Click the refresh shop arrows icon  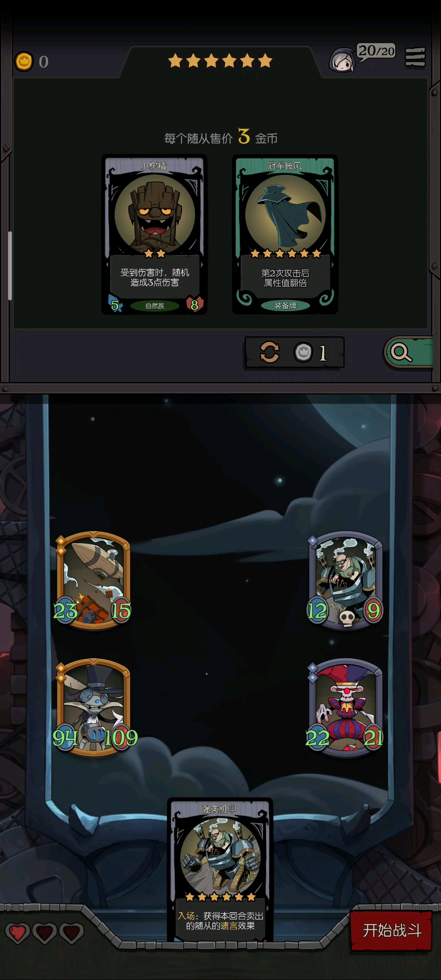(269, 352)
